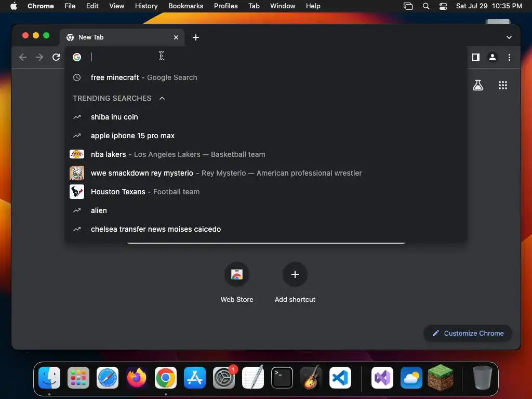
Task: Close the New Tab tab
Action: [176, 37]
